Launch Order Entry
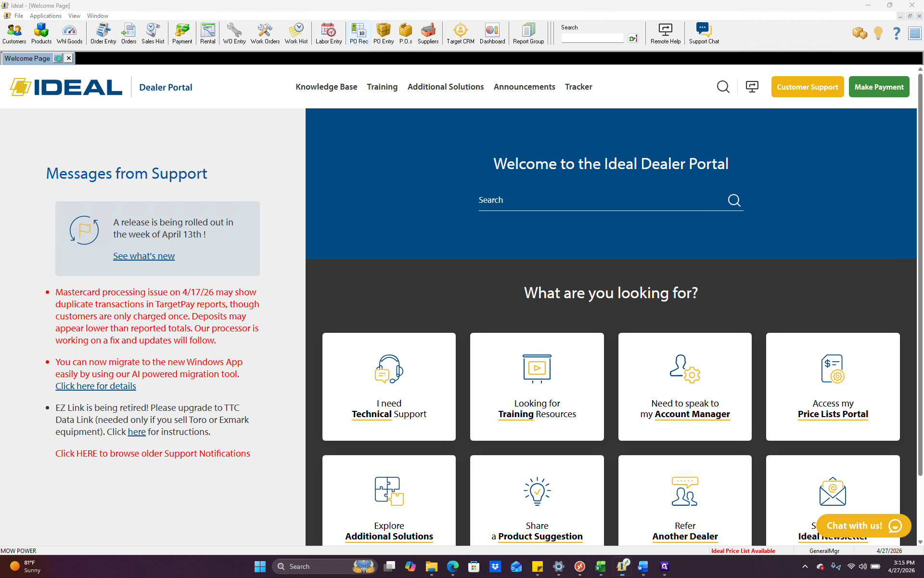 [103, 34]
